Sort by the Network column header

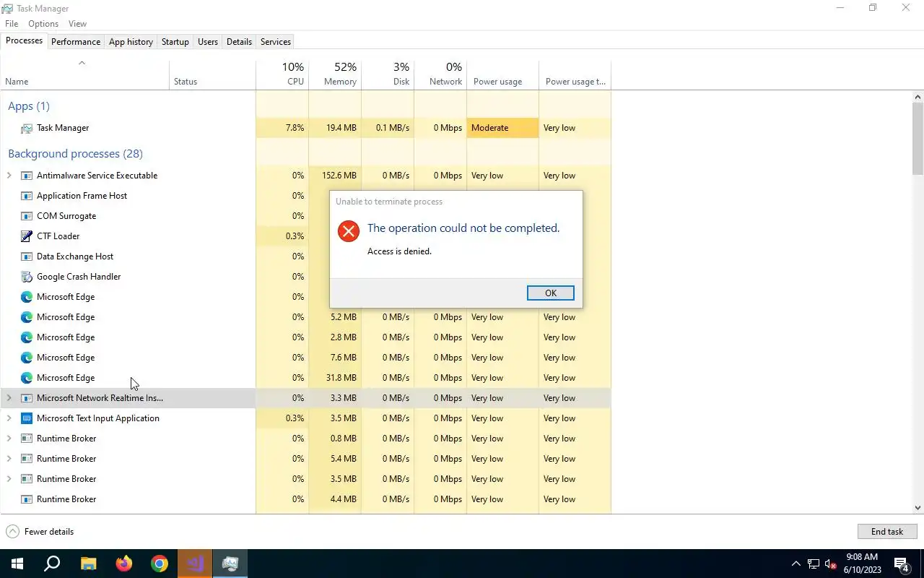(440, 74)
